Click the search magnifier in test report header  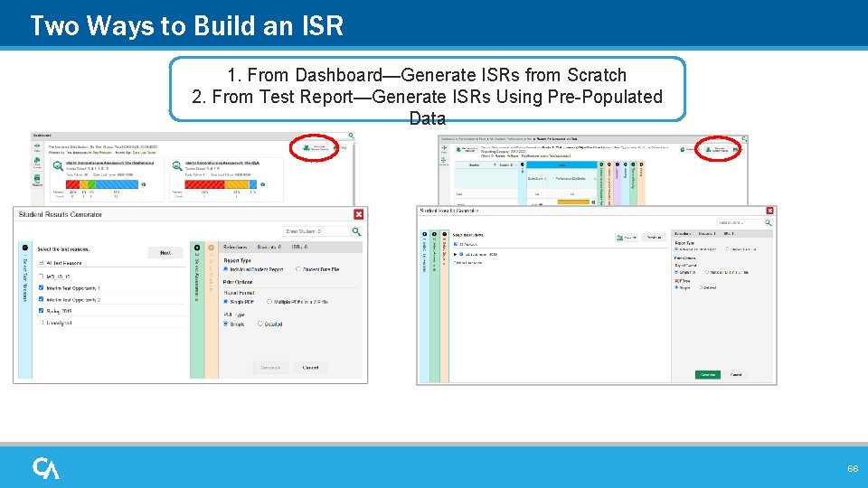(x=744, y=139)
